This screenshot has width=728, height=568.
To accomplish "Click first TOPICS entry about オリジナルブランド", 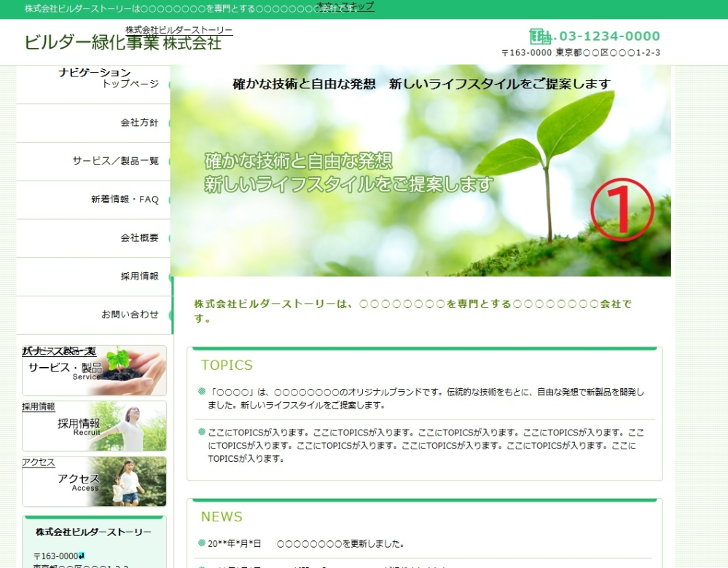I will click(426, 398).
